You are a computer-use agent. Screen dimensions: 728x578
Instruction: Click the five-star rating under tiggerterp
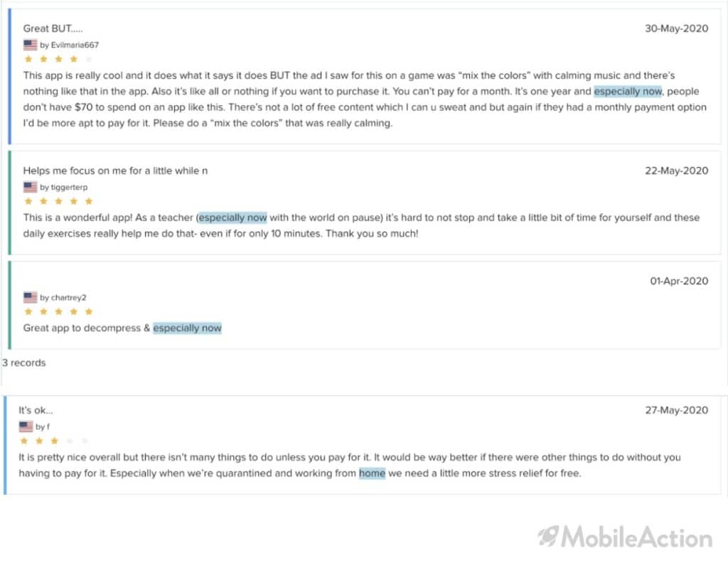pos(58,201)
